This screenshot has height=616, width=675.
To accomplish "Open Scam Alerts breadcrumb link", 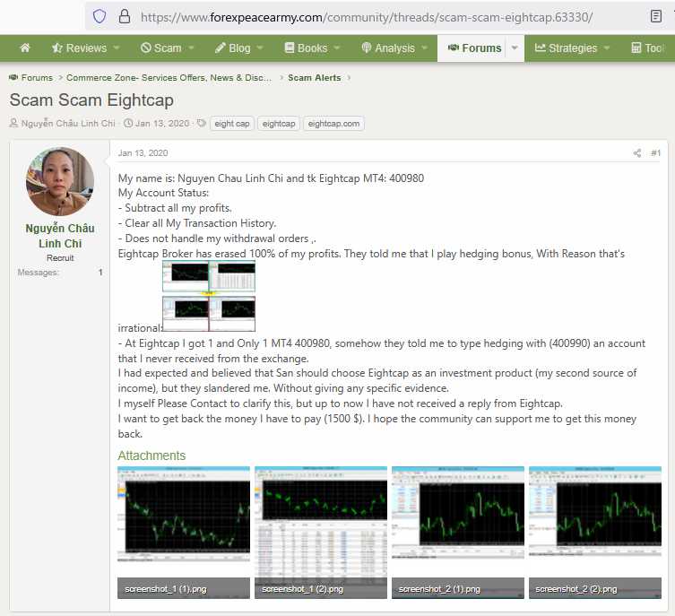I will [315, 77].
